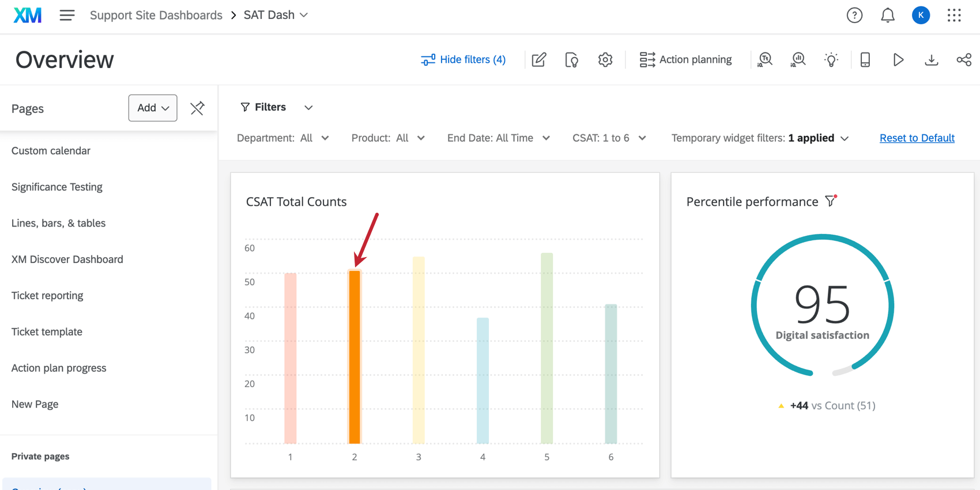980x490 pixels.
Task: Open mobile preview phone icon
Action: (x=865, y=60)
